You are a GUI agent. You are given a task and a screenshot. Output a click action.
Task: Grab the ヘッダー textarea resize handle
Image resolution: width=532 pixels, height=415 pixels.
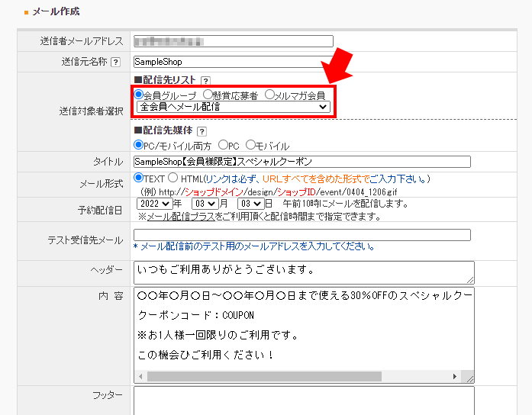pos(470,280)
